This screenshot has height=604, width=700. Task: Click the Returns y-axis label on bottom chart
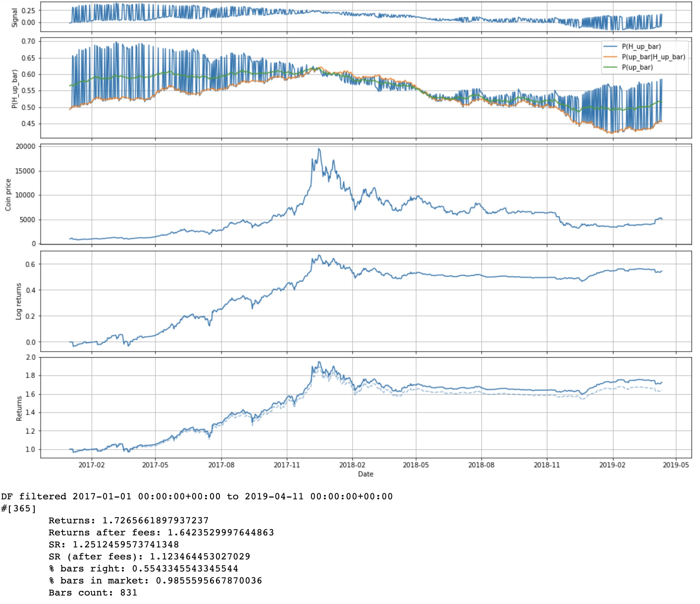point(19,408)
